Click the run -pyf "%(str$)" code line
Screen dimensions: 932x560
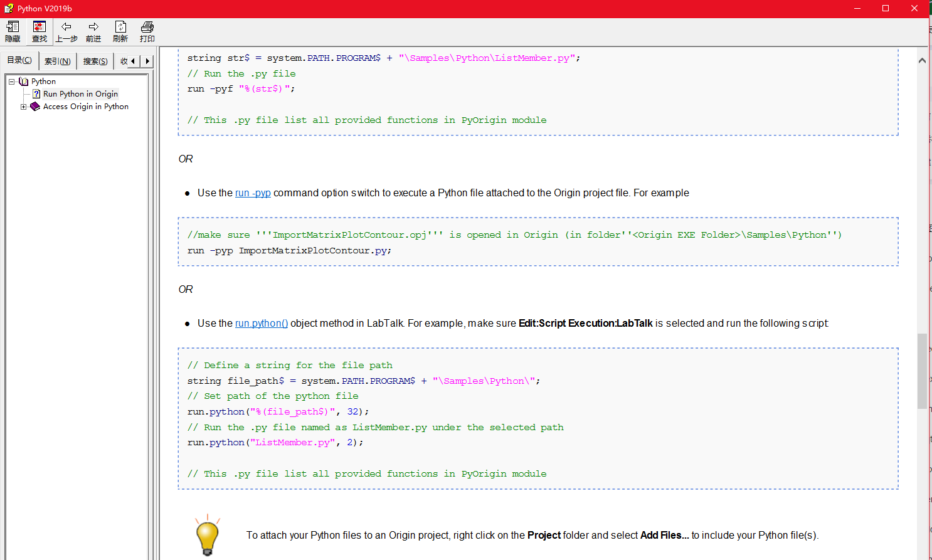[241, 89]
